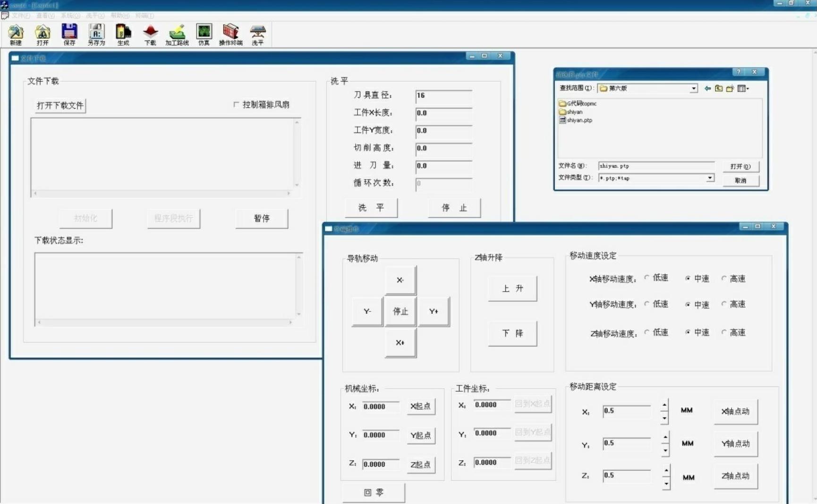Open the 文件 menu in menu bar

tap(21, 16)
